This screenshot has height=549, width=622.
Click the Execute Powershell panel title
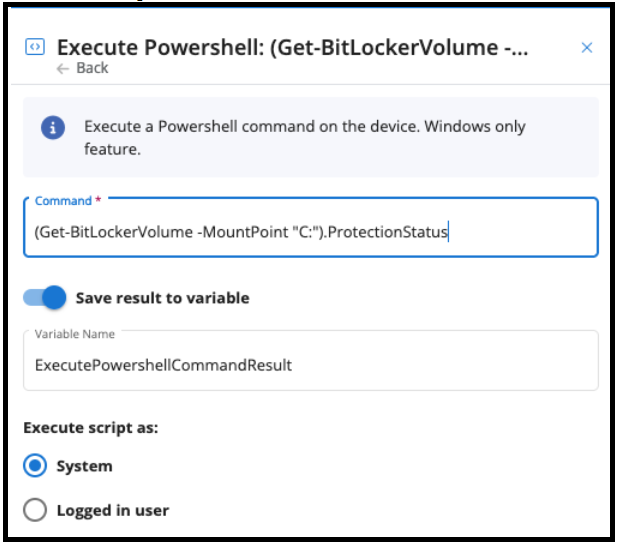coord(292,47)
